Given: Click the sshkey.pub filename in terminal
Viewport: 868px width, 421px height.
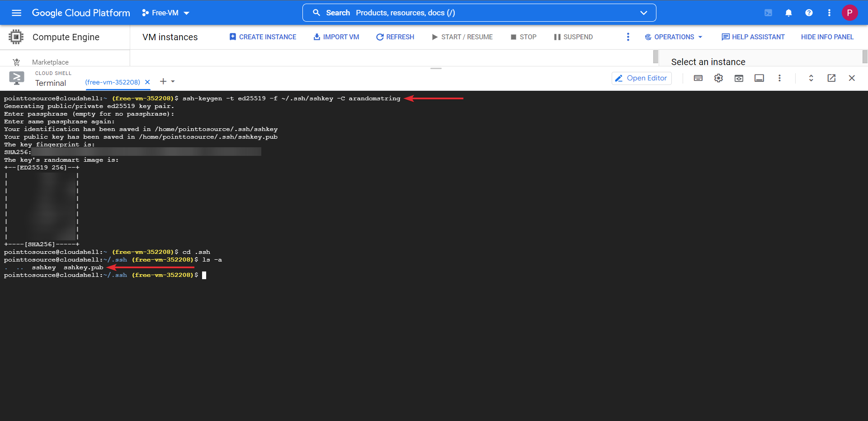Looking at the screenshot, I should [83, 267].
